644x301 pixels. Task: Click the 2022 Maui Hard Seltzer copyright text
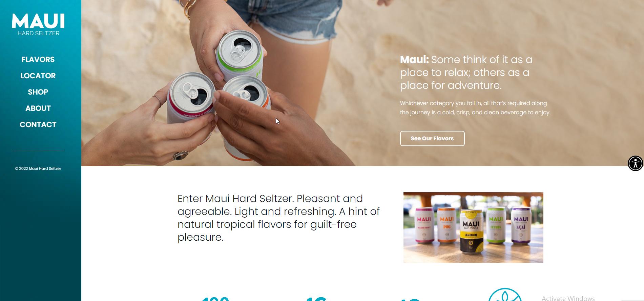[x=38, y=168]
